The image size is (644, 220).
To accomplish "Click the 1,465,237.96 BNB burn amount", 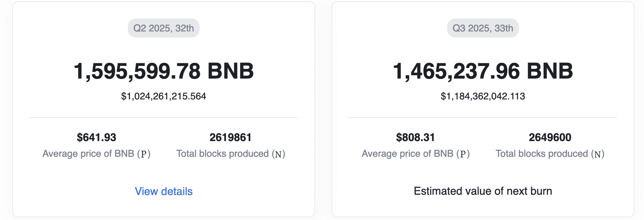I will pos(483,71).
